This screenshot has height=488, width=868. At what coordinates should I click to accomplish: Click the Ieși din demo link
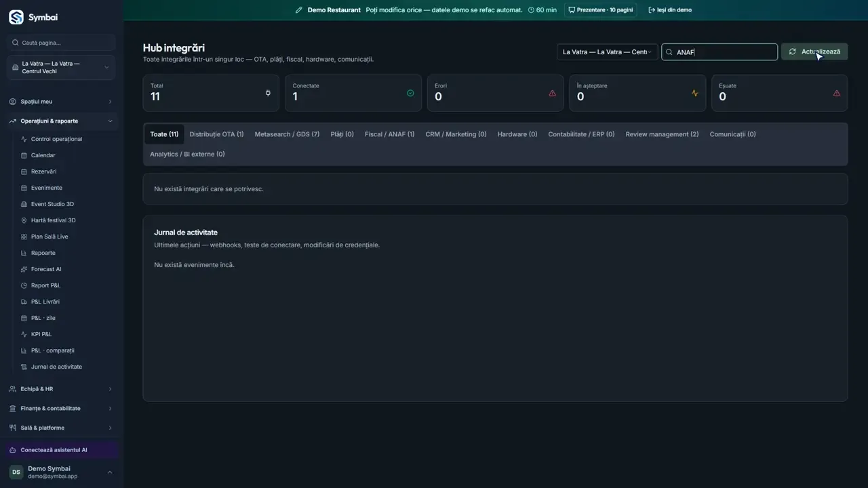click(670, 10)
